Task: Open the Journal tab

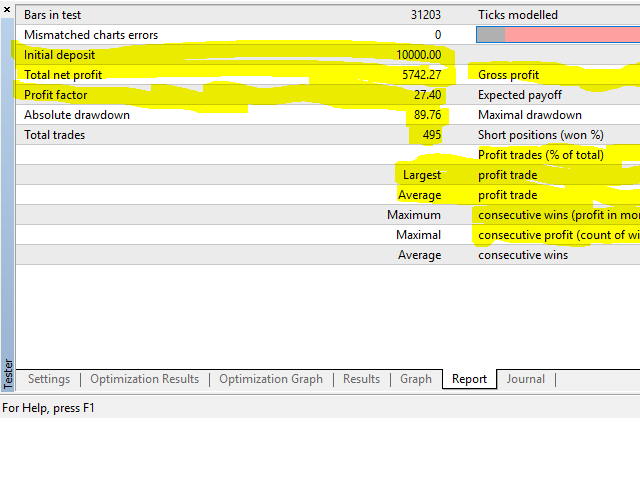Action: click(x=525, y=379)
